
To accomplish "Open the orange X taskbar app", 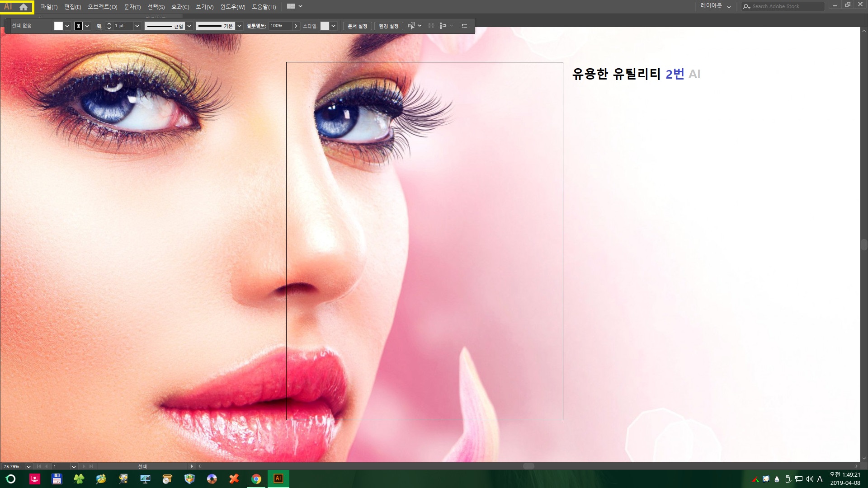I will tap(234, 479).
